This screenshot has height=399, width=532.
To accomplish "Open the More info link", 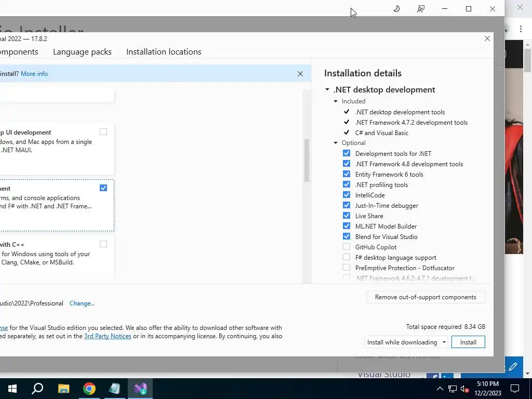I will pos(34,74).
